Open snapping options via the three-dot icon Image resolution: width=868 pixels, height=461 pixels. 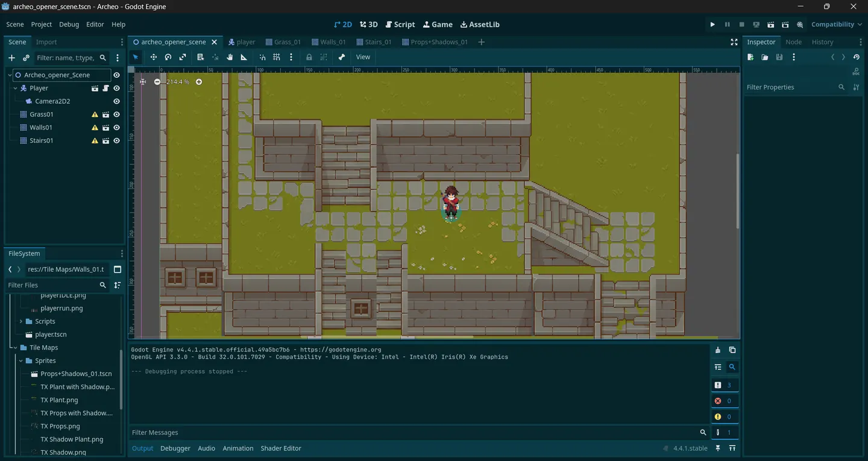(291, 57)
